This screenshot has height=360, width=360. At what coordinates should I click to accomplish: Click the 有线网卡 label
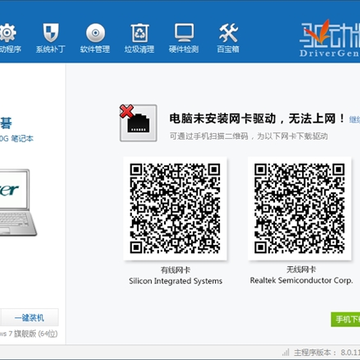click(176, 270)
